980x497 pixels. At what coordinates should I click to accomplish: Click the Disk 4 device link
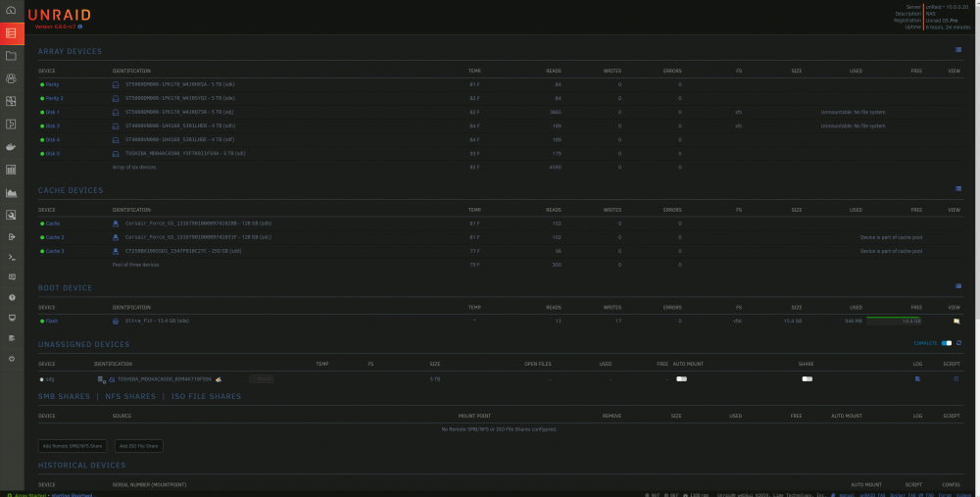click(53, 139)
